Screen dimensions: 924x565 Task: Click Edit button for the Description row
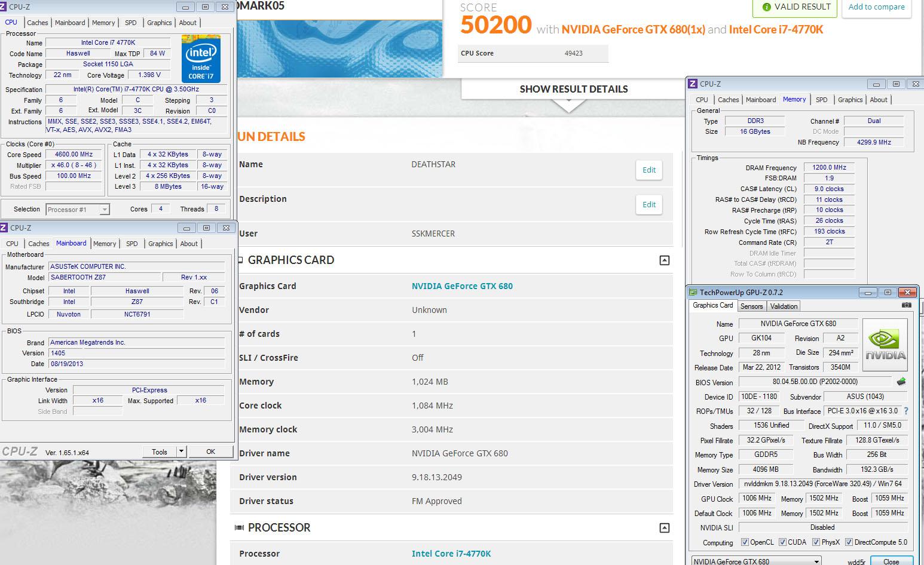tap(649, 205)
